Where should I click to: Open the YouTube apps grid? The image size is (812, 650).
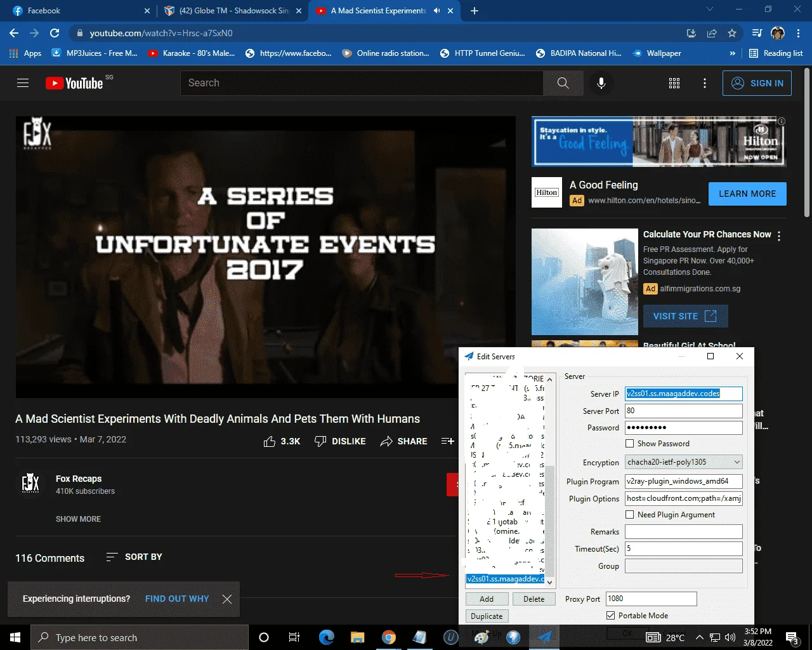click(x=674, y=83)
